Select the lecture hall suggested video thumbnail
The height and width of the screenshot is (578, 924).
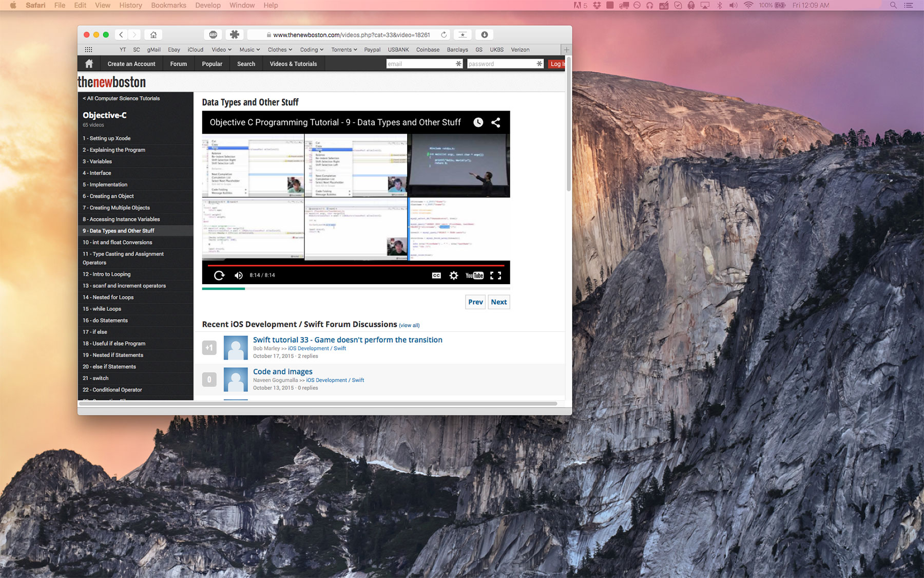tap(459, 166)
